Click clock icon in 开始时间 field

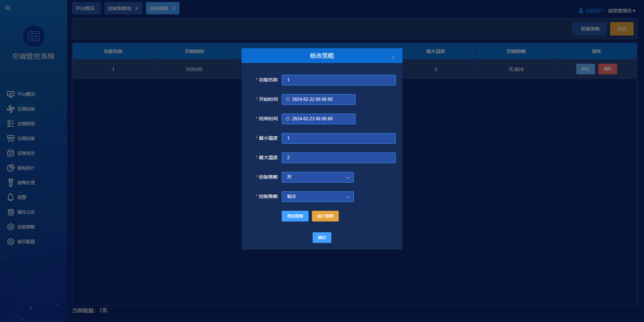[x=287, y=100]
